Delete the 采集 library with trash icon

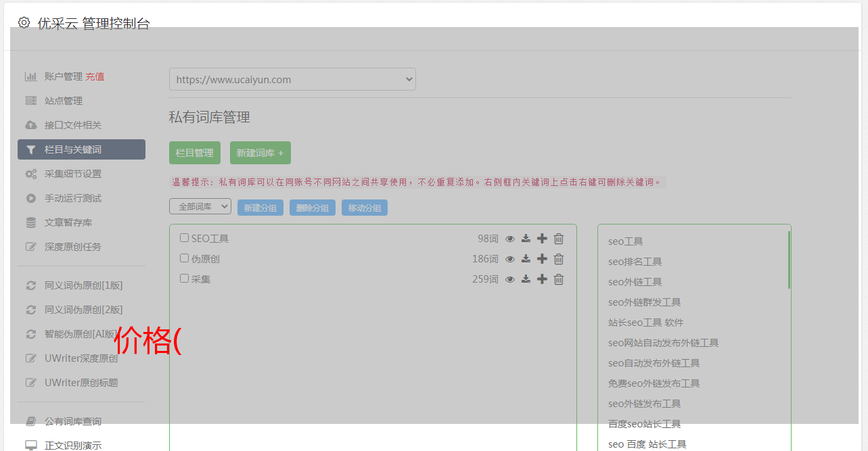tap(559, 279)
